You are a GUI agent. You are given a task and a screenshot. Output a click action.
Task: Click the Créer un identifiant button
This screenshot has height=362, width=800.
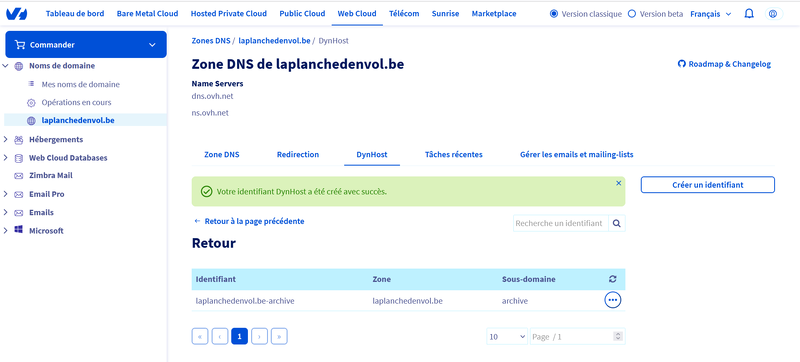pos(708,185)
